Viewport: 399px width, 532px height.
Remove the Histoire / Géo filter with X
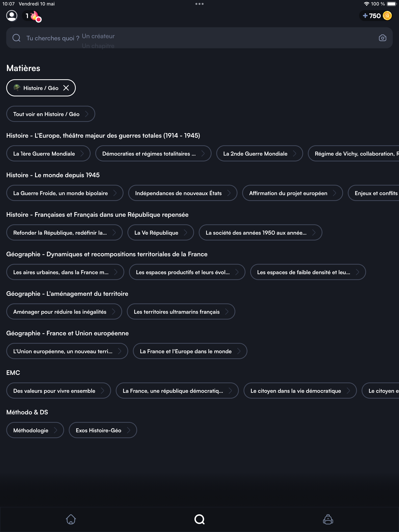click(x=66, y=88)
